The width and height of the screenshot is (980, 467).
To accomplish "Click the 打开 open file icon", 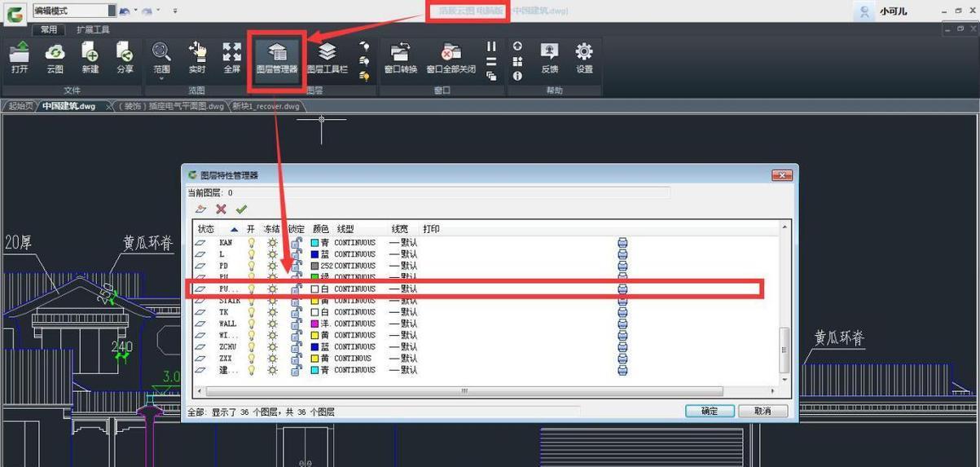I will tap(20, 58).
